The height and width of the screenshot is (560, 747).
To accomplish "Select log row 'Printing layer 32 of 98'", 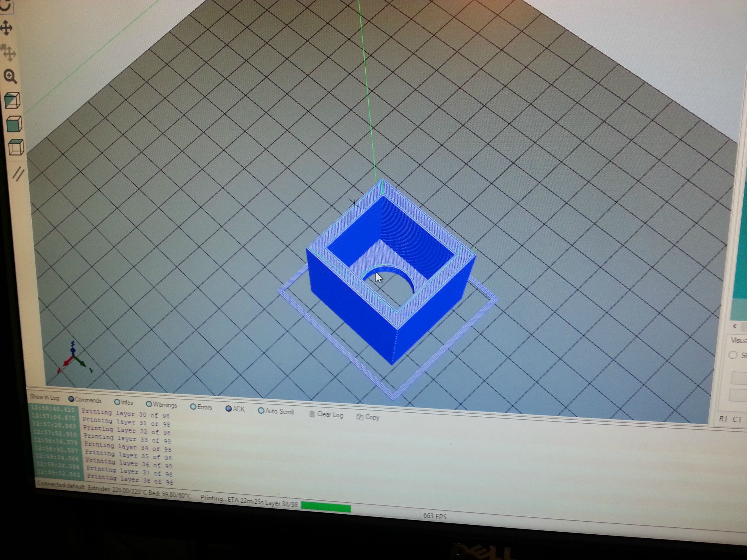I will tap(127, 430).
